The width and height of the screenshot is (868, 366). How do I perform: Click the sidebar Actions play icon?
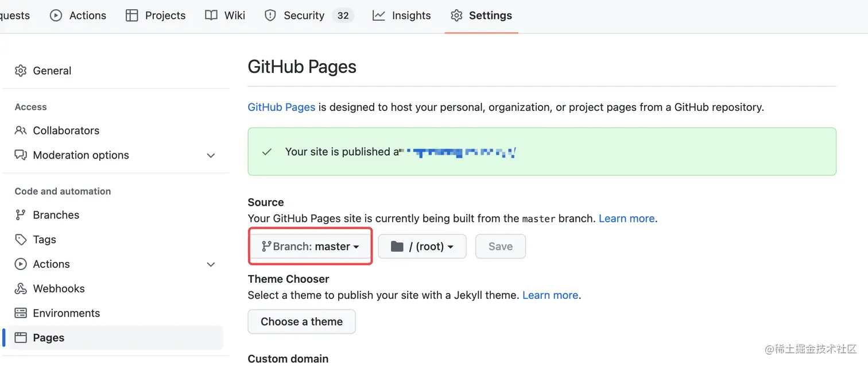21,264
